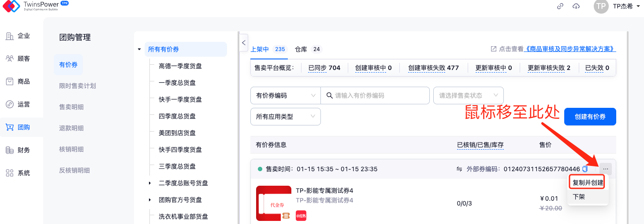Copy the external coupon code icon
Screen dimensions: 644x224
(585, 169)
